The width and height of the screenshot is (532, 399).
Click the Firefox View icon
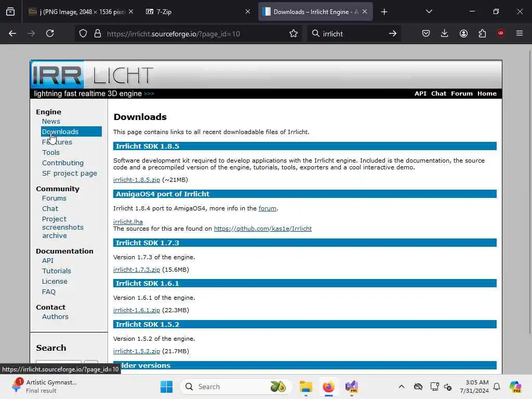coord(10,12)
